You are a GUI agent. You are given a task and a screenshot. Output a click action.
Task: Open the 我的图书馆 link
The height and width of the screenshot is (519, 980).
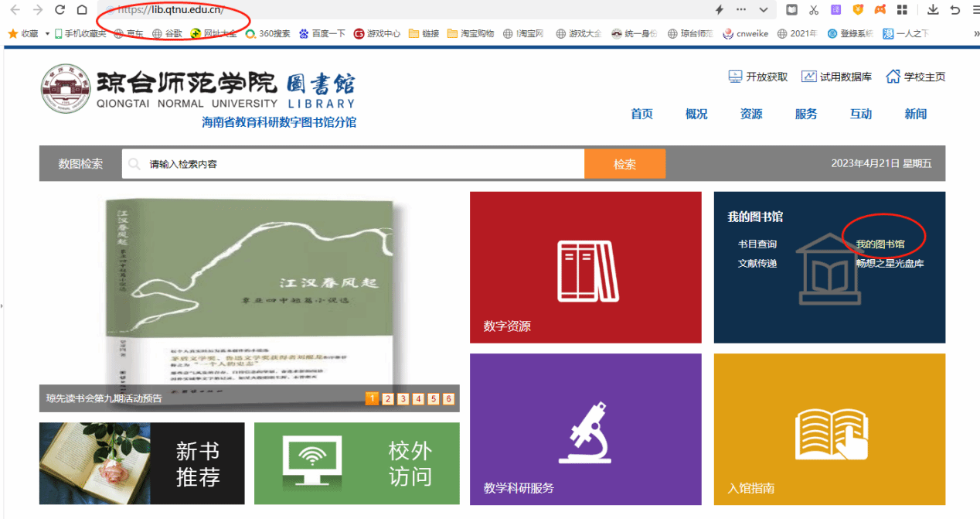coord(880,244)
